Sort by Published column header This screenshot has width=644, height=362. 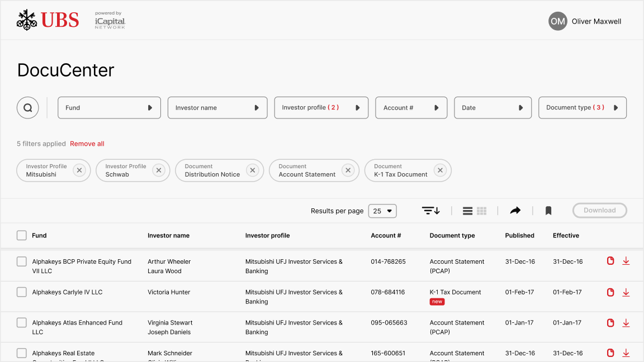click(519, 235)
